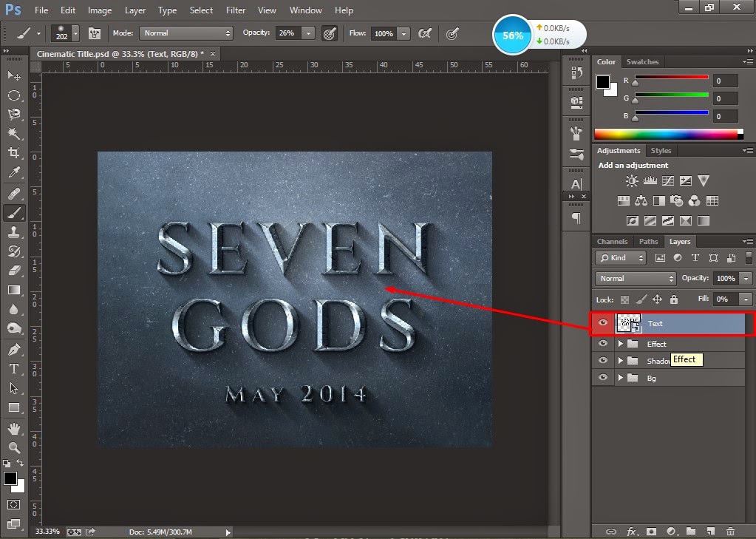756x539 pixels.
Task: Activate the Clone Stamp tool
Action: point(13,232)
